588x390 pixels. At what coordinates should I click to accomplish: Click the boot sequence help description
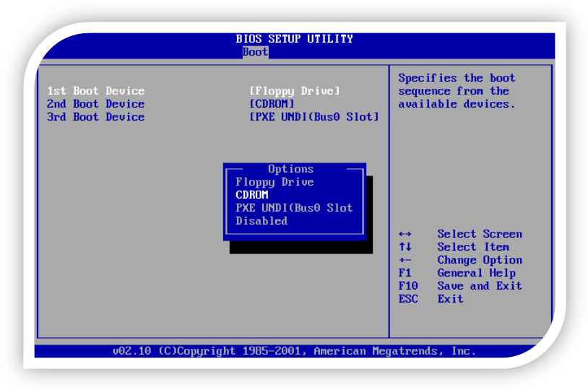457,91
